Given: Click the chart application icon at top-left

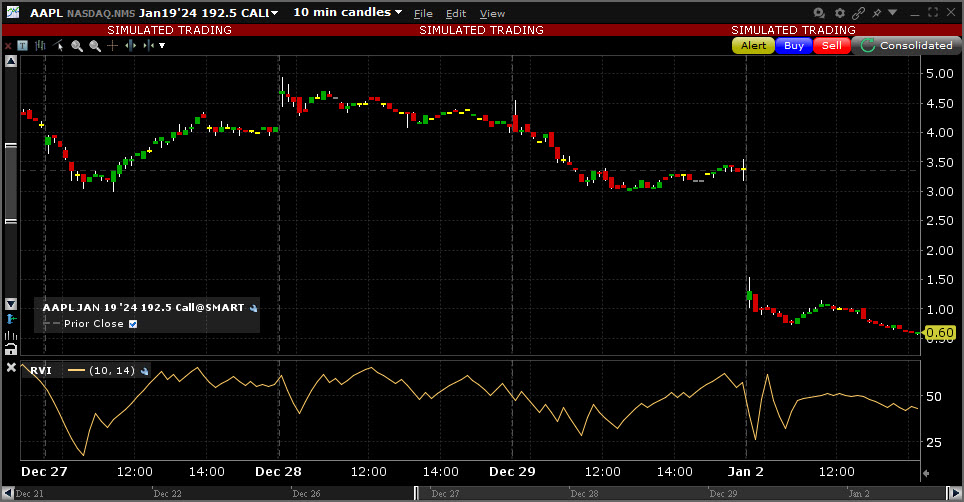Looking at the screenshot, I should coord(12,12).
